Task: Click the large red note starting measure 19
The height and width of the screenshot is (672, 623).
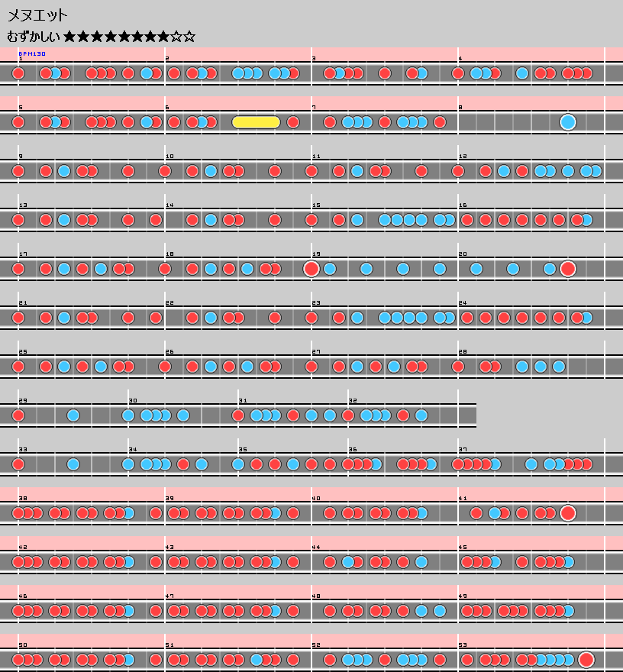Action: click(x=311, y=269)
